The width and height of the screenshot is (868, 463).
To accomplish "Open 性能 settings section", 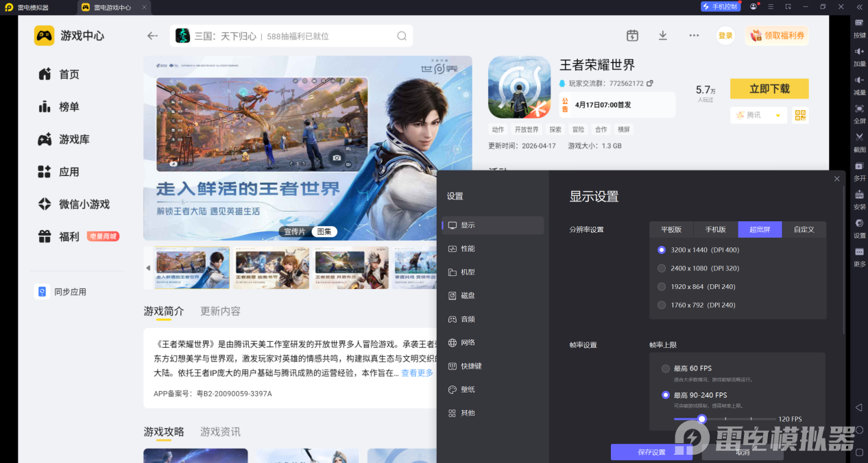I will pyautogui.click(x=493, y=249).
